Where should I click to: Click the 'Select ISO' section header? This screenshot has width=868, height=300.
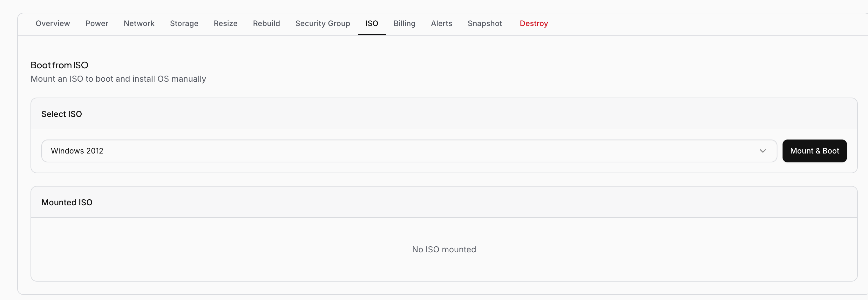(62, 114)
